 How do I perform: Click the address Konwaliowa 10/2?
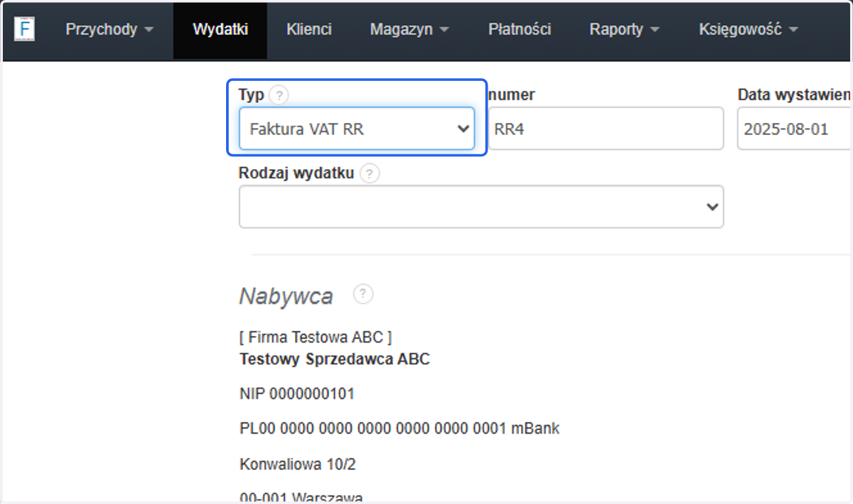click(298, 465)
